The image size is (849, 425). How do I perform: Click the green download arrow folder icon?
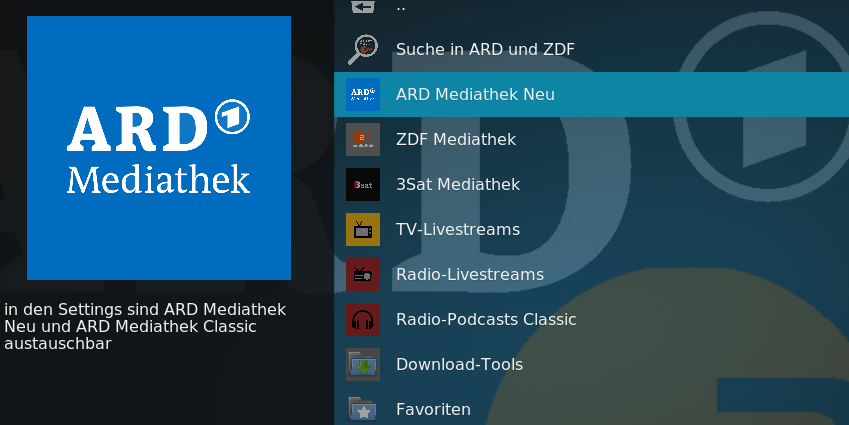click(363, 364)
